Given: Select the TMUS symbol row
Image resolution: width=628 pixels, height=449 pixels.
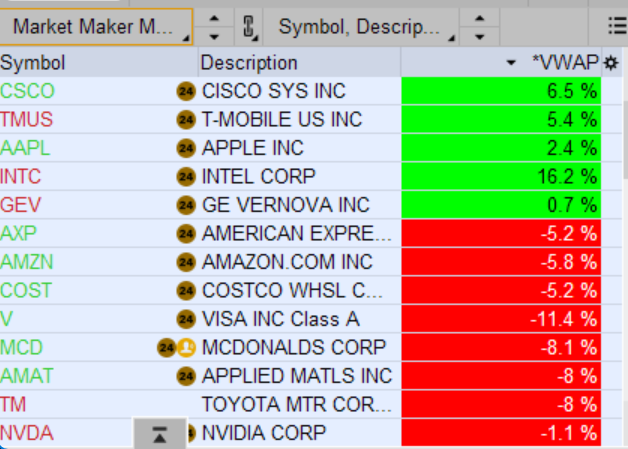Looking at the screenshot, I should (x=27, y=120).
